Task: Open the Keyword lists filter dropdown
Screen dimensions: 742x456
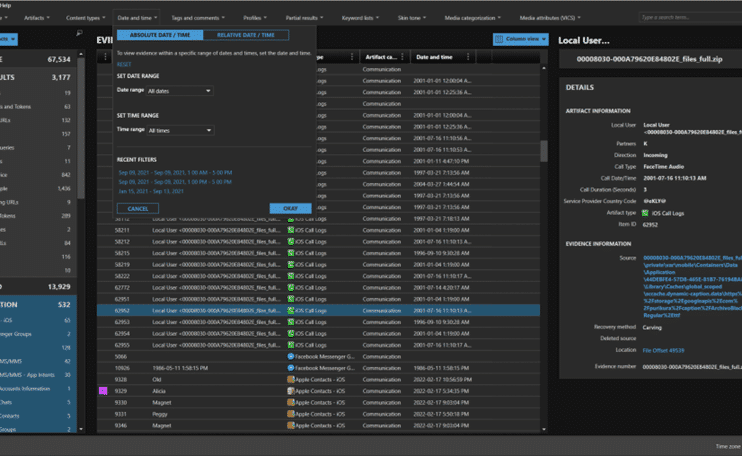Action: (360, 18)
